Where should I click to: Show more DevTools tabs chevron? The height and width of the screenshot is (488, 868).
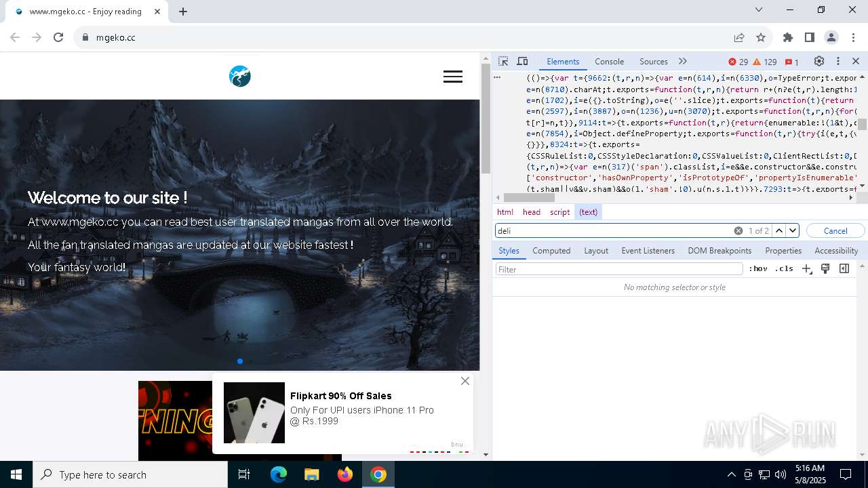click(682, 61)
